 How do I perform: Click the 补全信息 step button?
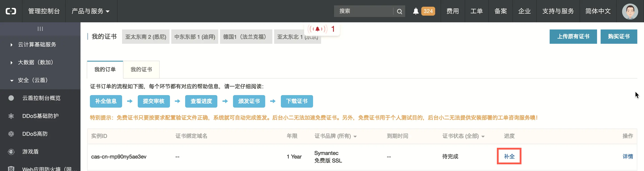tap(106, 101)
